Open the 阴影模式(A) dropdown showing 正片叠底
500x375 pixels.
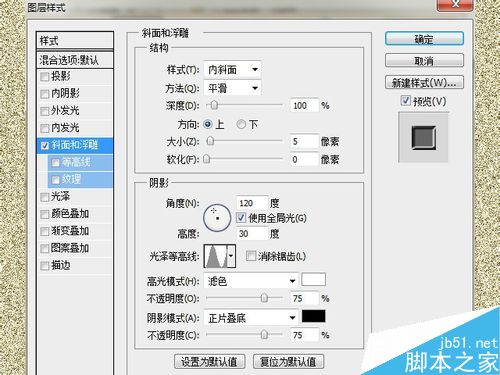tap(251, 318)
